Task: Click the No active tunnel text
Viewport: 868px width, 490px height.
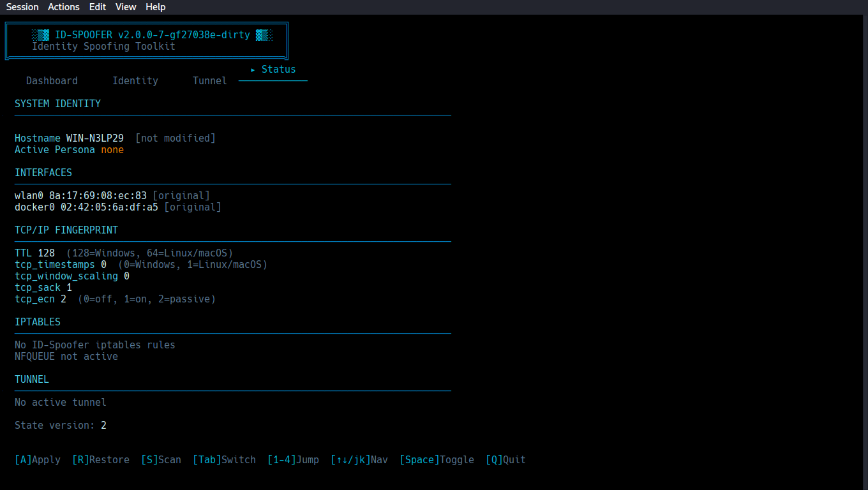Action: pyautogui.click(x=61, y=403)
